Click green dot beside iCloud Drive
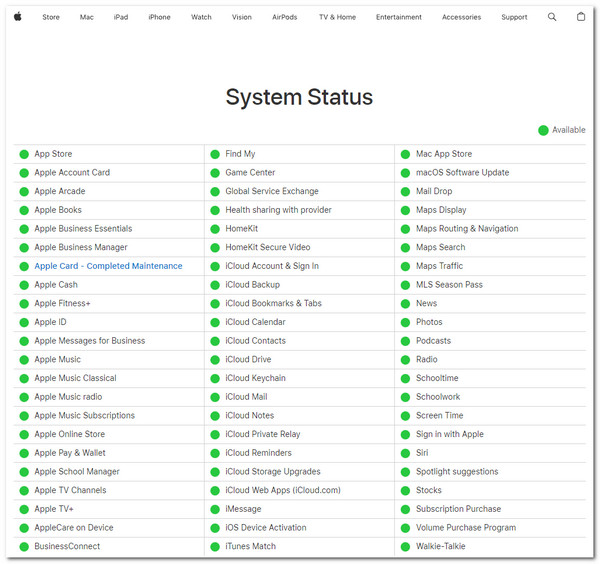600x564 pixels. point(215,360)
